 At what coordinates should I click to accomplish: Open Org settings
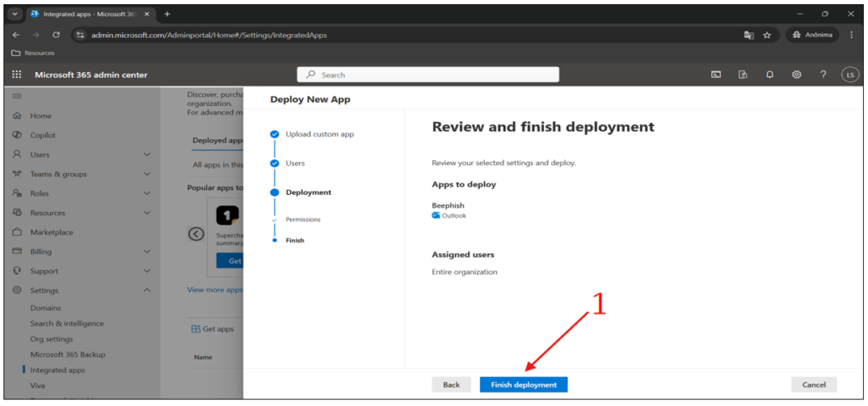pyautogui.click(x=52, y=339)
